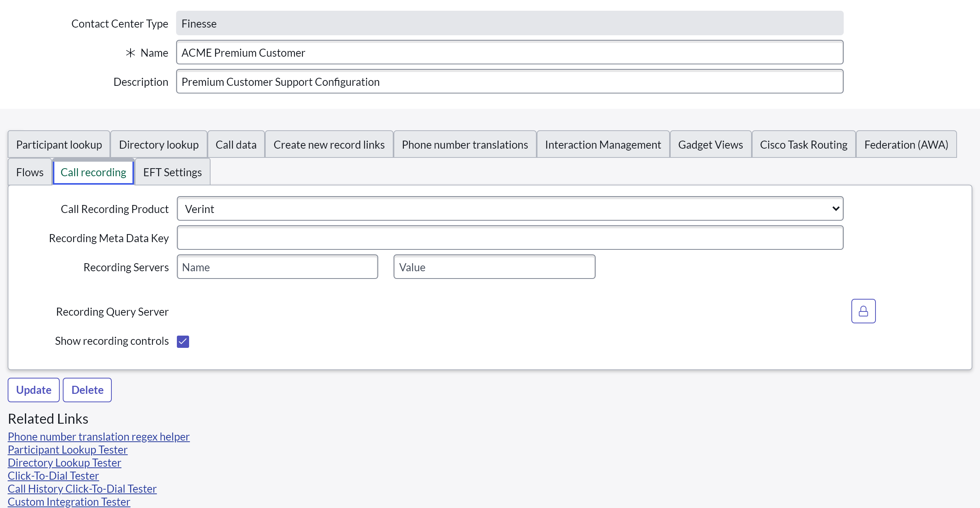This screenshot has width=980, height=508.
Task: Switch to the Flows tab
Action: click(x=30, y=172)
